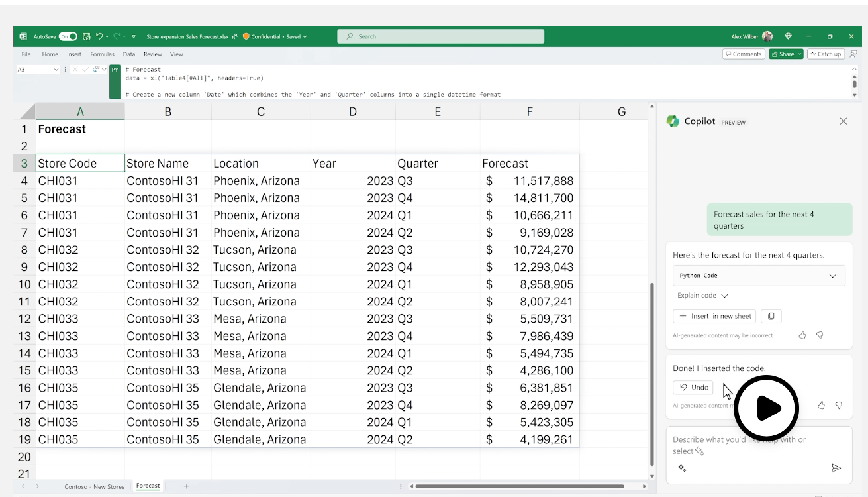Viewport: 868px width, 497px height.
Task: Select row 12 header
Action: coord(24,319)
